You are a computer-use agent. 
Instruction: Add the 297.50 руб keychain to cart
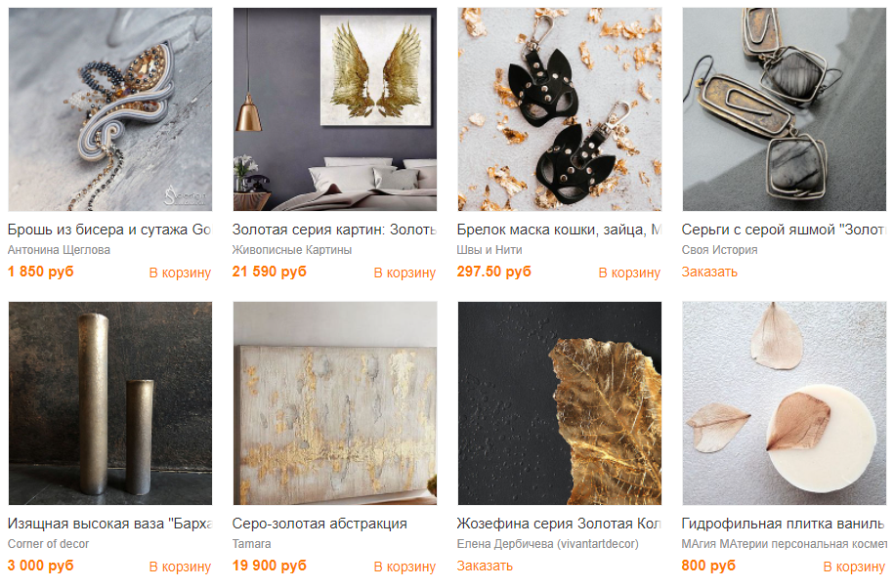tap(629, 273)
